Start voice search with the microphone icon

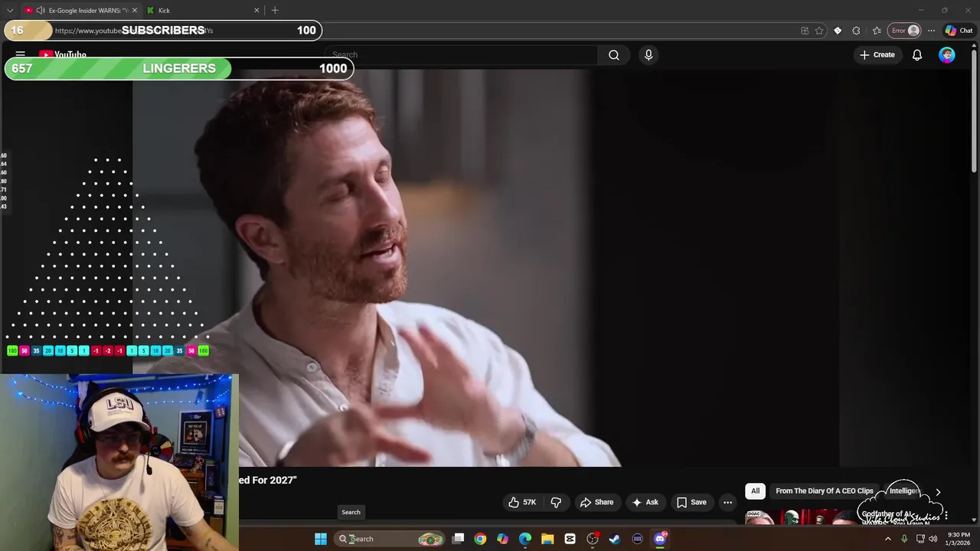(x=648, y=55)
